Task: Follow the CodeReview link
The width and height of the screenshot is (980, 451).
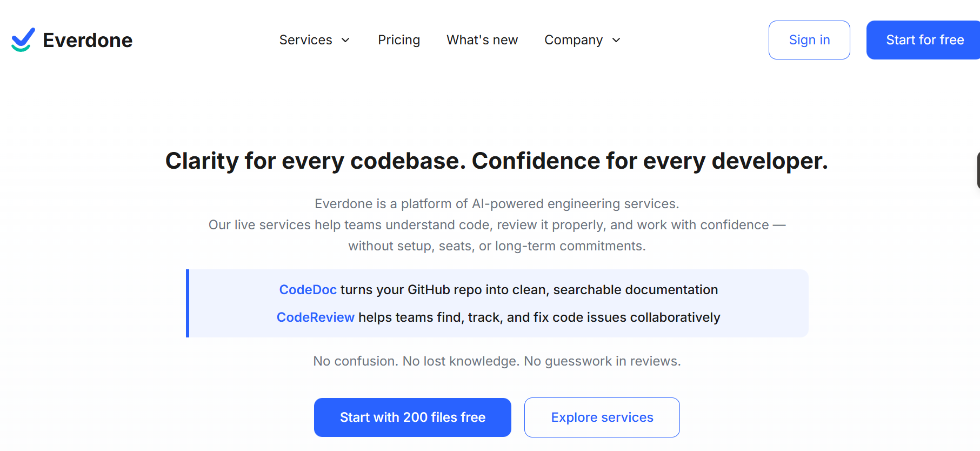Action: (316, 317)
